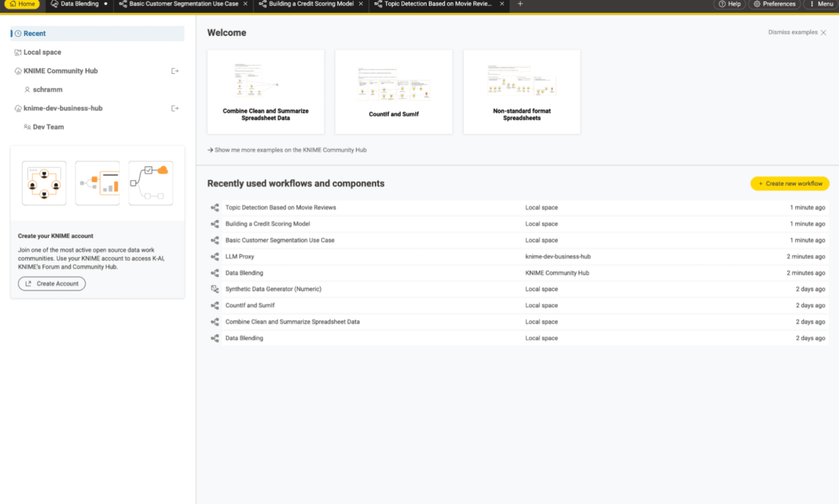
Task: Click the Home icon in the tab bar
Action: 13,4
